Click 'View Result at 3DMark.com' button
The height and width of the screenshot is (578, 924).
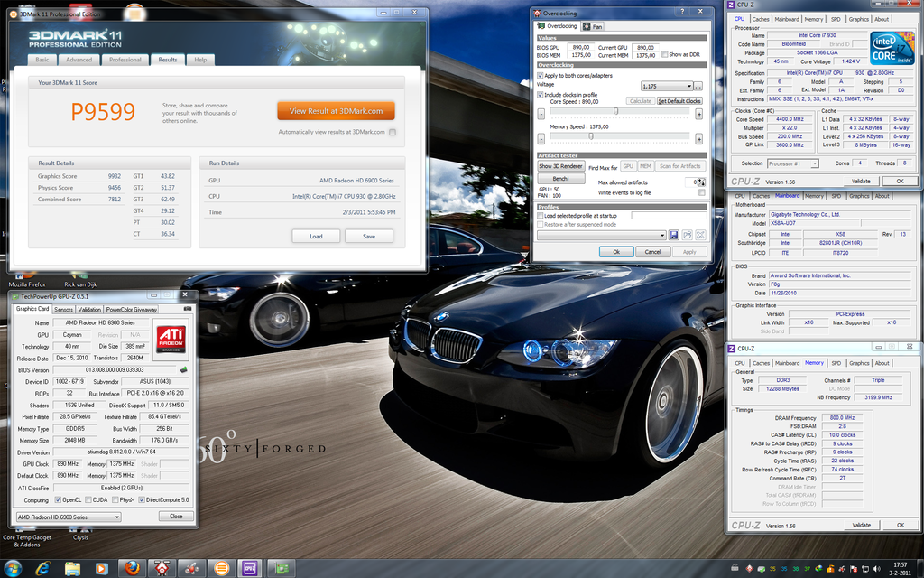click(x=336, y=111)
